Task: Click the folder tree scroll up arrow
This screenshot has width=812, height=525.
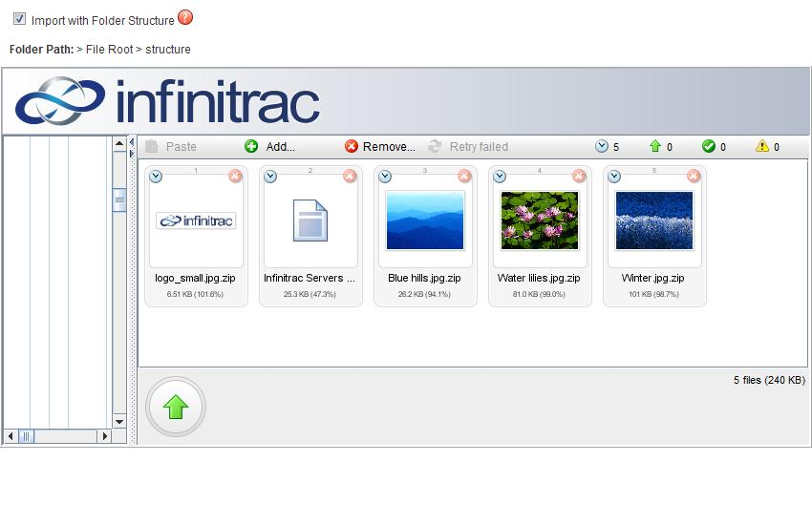Action: point(119,143)
